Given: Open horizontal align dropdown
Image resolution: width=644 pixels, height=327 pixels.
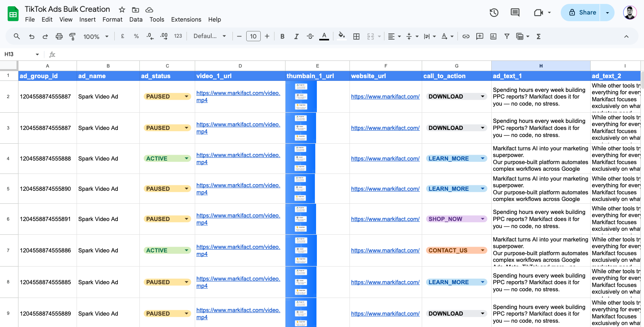Looking at the screenshot, I should click(394, 36).
